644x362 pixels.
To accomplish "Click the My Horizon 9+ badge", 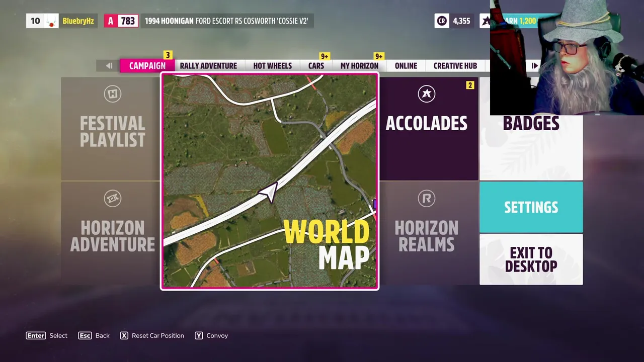I will [x=378, y=56].
